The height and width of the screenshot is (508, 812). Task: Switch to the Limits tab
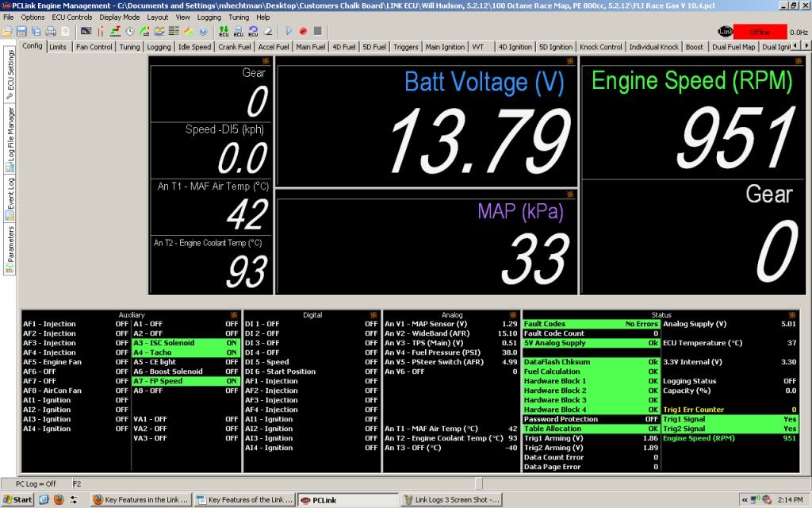coord(58,47)
